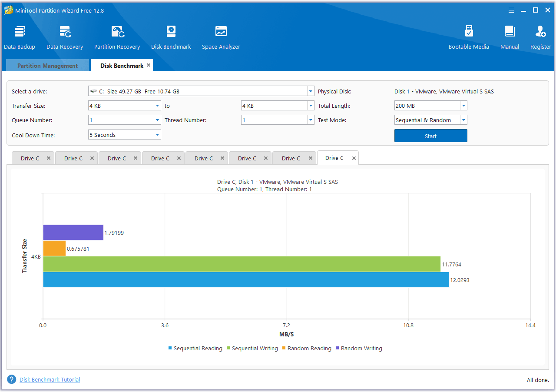Expand the Cool Down Time dropdown
556x392 pixels.
157,135
